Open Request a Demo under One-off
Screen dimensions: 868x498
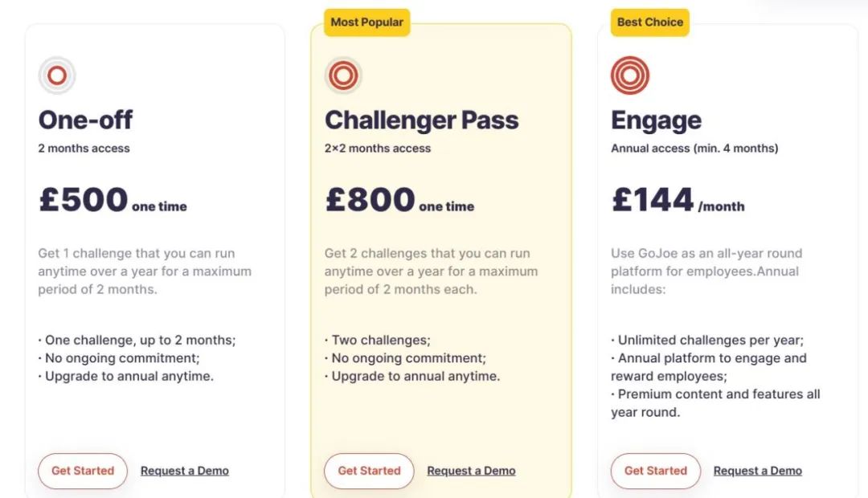click(x=184, y=471)
